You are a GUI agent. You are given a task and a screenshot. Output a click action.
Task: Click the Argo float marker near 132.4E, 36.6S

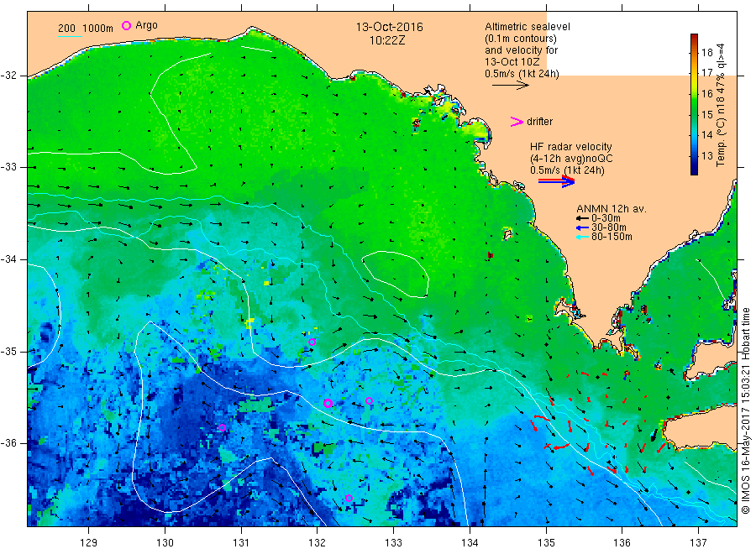[349, 498]
